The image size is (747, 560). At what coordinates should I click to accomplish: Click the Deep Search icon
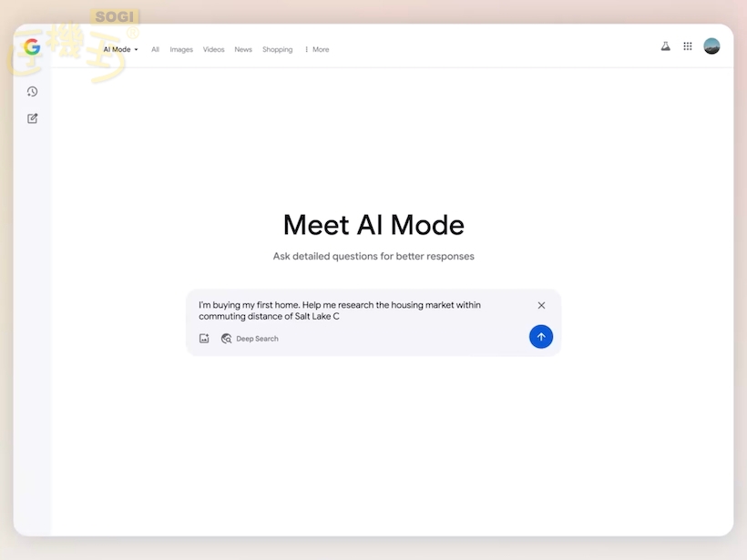tap(226, 338)
